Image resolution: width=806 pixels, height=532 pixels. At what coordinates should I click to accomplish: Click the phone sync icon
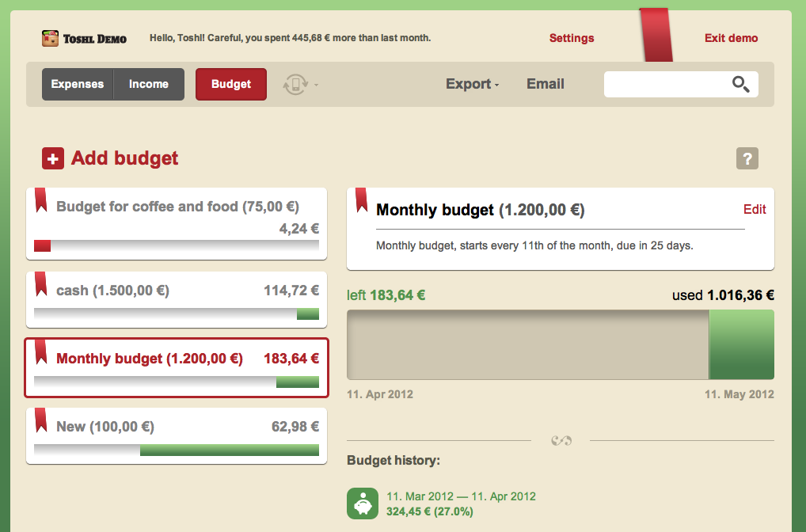pos(295,84)
